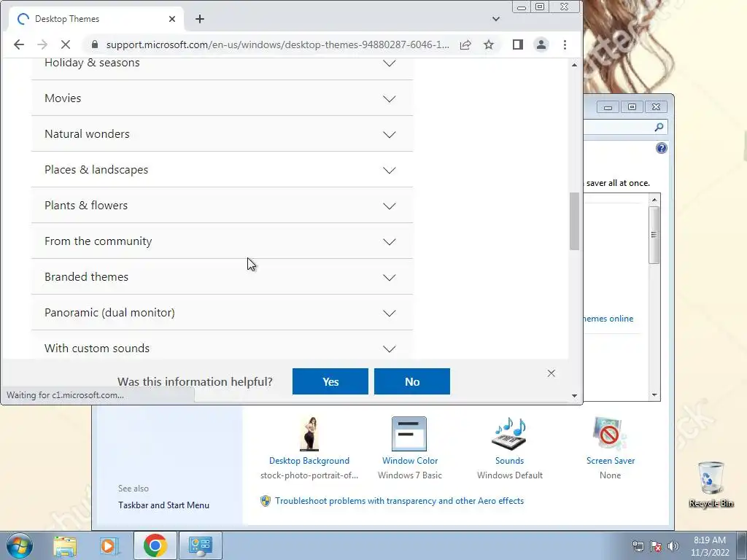Image resolution: width=747 pixels, height=560 pixels.
Task: Open the tab search dropdown arrow
Action: [496, 19]
